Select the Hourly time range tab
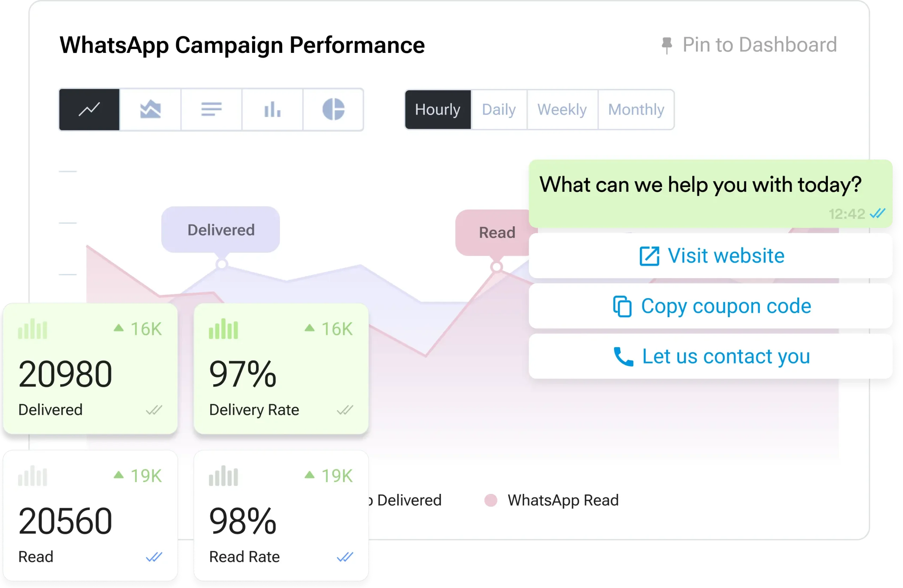903x588 pixels. 437,110
